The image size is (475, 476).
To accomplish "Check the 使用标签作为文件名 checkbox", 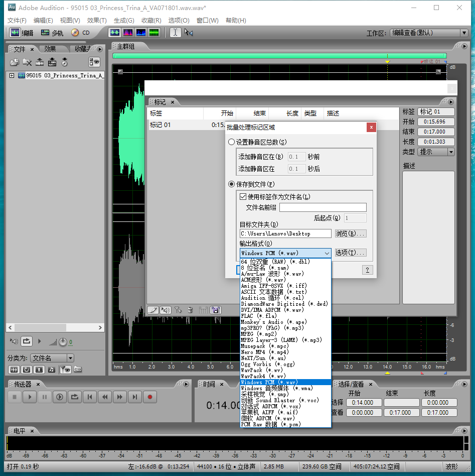I will [x=243, y=197].
